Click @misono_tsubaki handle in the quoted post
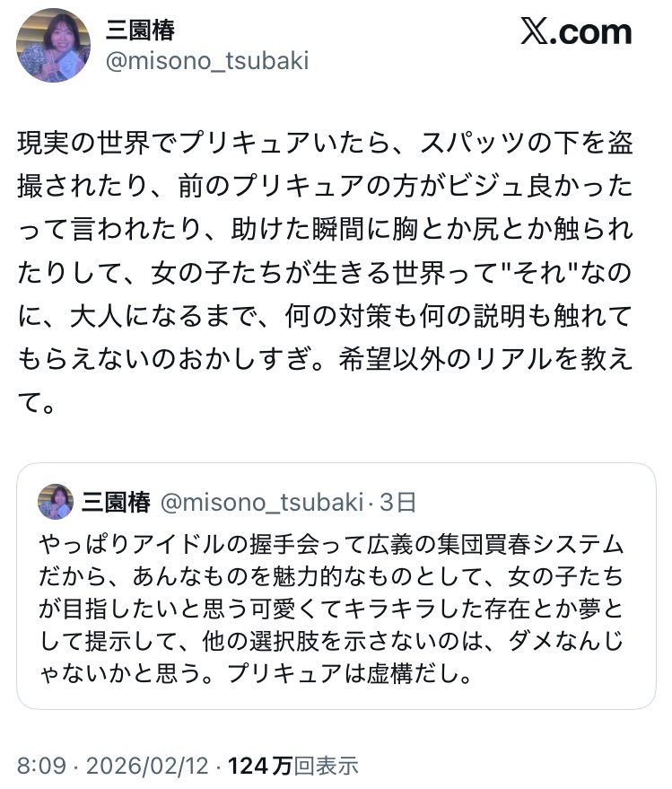 coord(262,501)
